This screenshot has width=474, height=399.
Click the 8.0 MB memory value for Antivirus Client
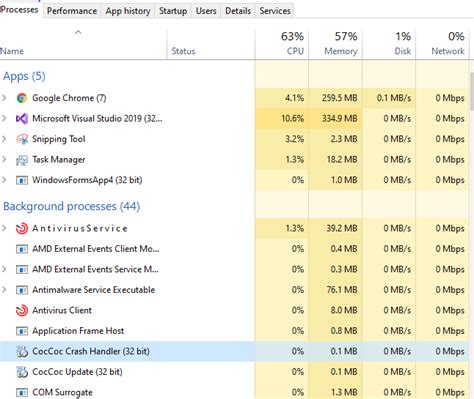point(344,310)
